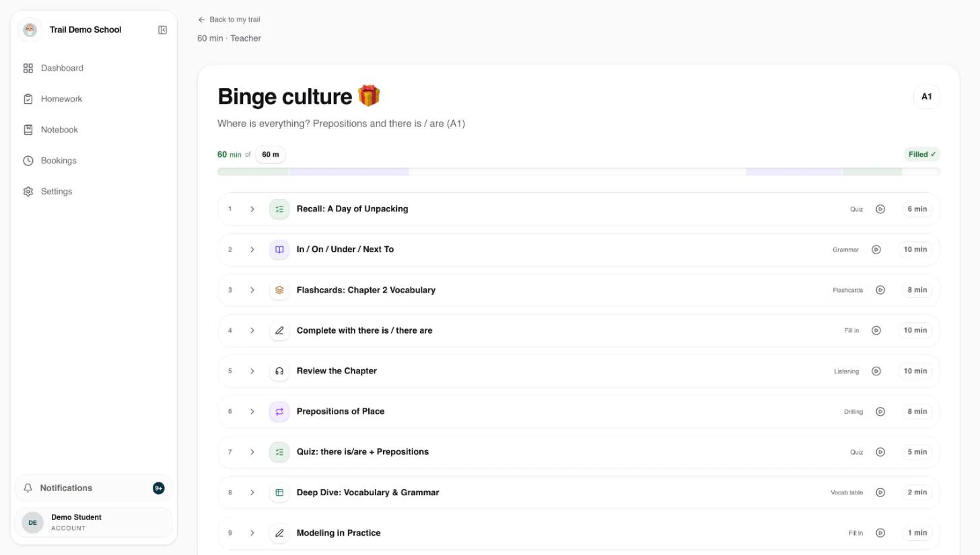This screenshot has height=555, width=980.
Task: Play the Quiz: there is/are + Prepositions activity
Action: click(x=880, y=452)
